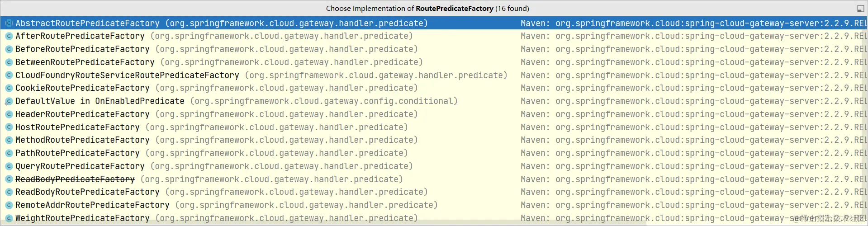
Task: Pick BeforeRoutePredicateFactory implementation
Action: (x=434, y=49)
